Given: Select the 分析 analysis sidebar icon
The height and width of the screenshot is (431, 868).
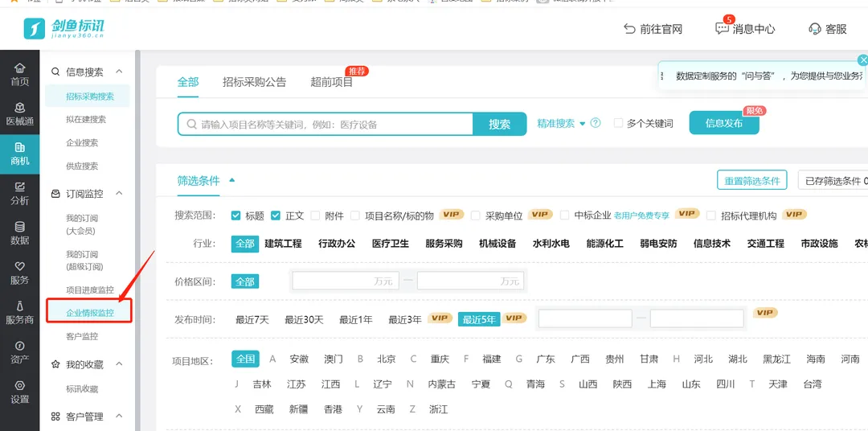Looking at the screenshot, I should click(x=19, y=187).
